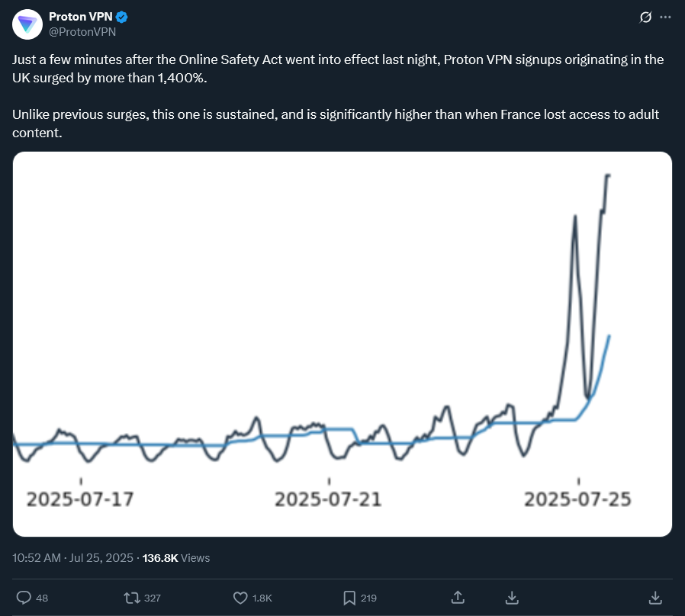
Task: Open the 10:52 AM · Jul 25, 2025 timestamp
Action: coord(72,558)
